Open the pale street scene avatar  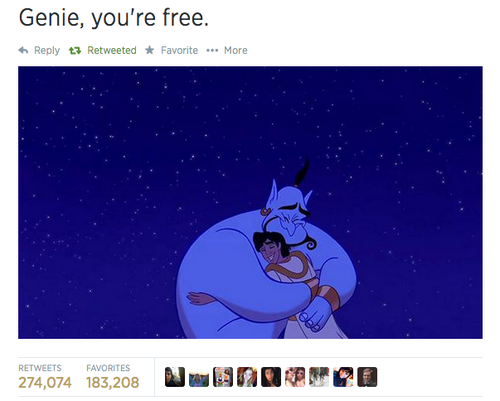click(319, 377)
